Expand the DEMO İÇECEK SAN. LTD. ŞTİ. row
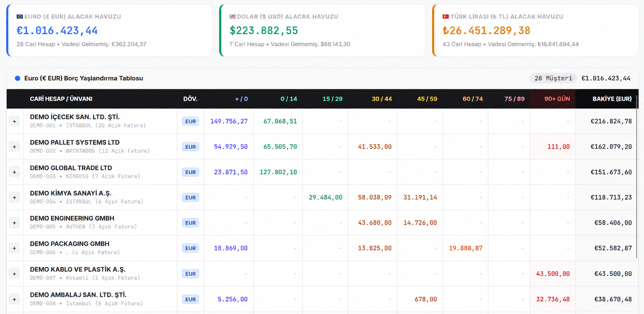Viewport: 644px width, 314px height. click(14, 122)
